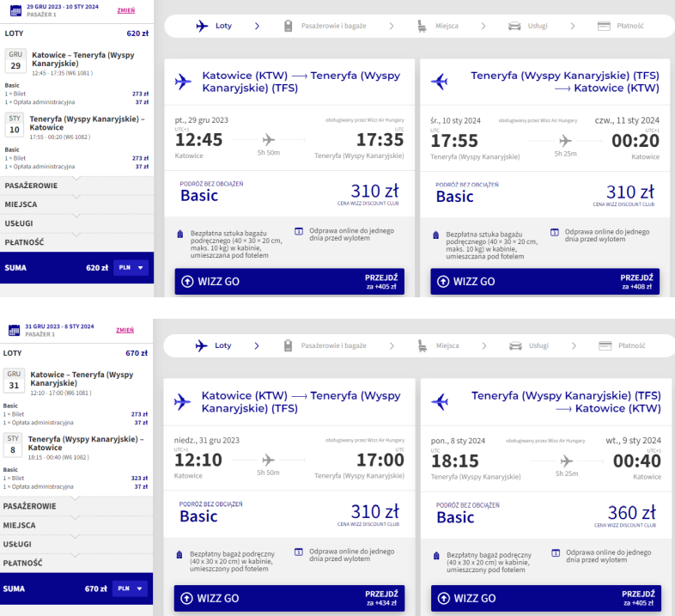Click GRU 31 date badge in summary
This screenshot has height=616, width=675.
click(x=14, y=381)
